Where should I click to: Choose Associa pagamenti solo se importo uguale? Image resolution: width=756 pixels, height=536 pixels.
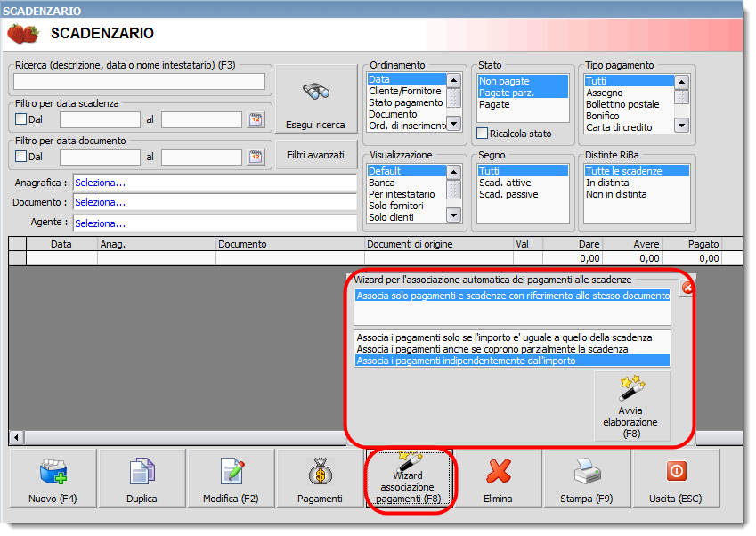(513, 337)
